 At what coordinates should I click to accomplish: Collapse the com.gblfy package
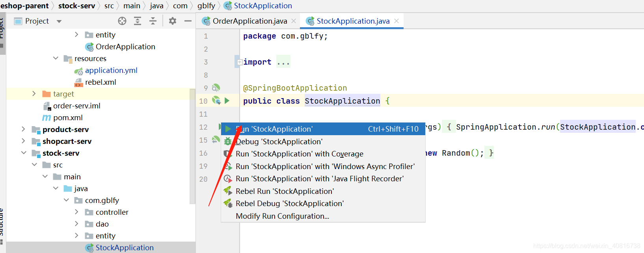66,200
